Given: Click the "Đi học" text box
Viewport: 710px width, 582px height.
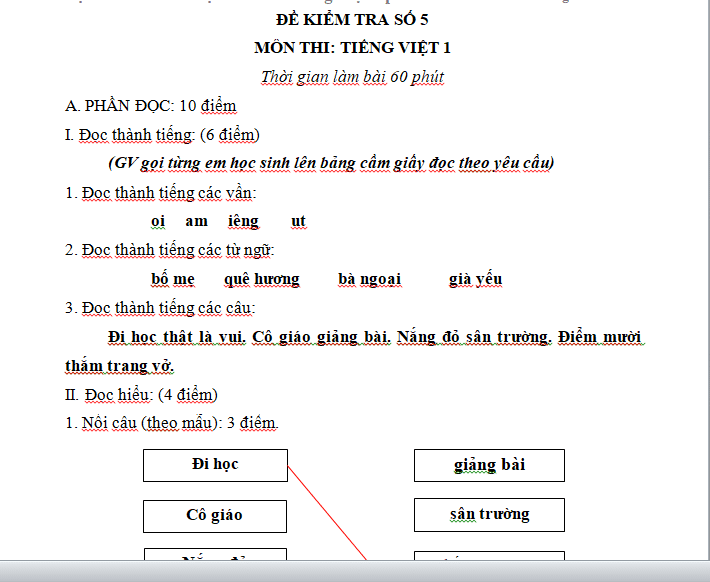Looking at the screenshot, I should [215, 465].
